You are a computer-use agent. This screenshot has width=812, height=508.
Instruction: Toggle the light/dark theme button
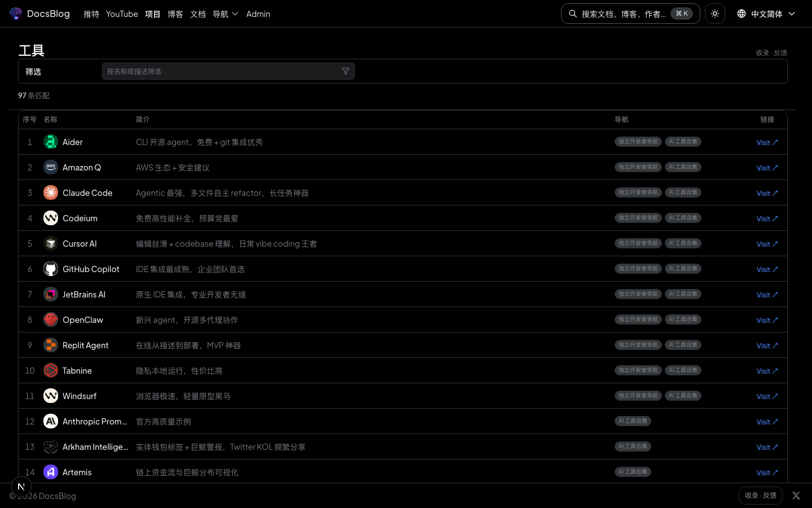714,14
